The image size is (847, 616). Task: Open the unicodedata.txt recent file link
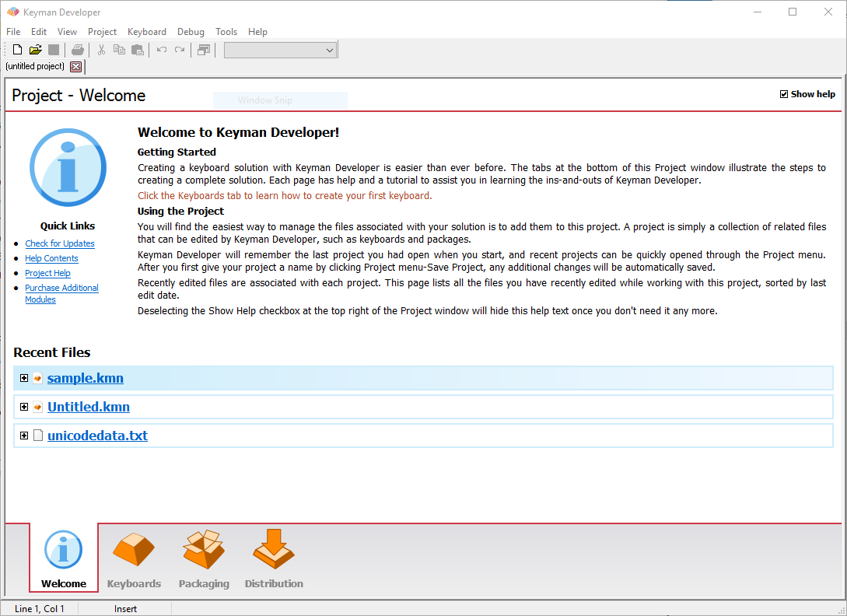coord(97,435)
